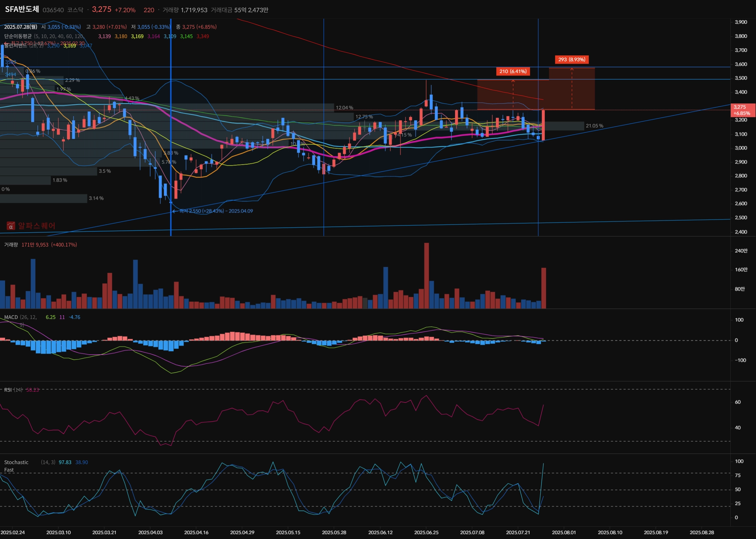Image resolution: width=756 pixels, height=539 pixels.
Task: Click the 2025.06.25 date on the time axis
Action: coord(426,532)
